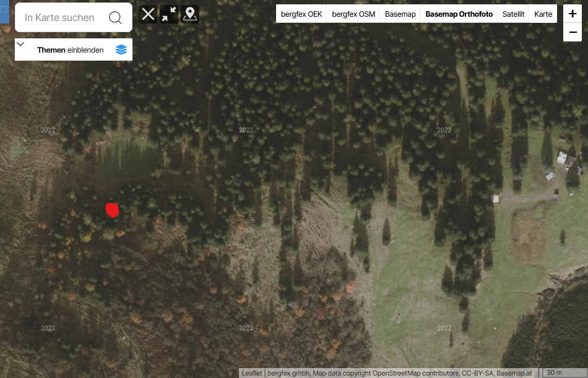Click the blue layers stack icon

(121, 49)
